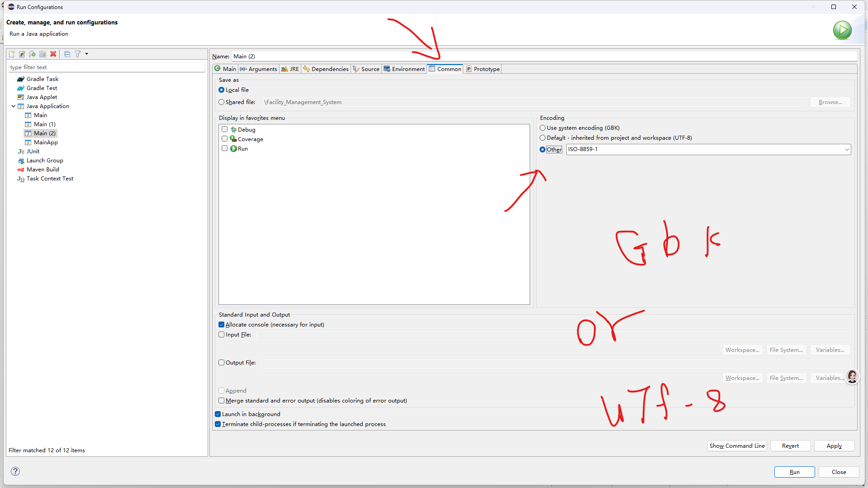Image resolution: width=868 pixels, height=488 pixels.
Task: Open the ISO-8859-1 encoding dropdown
Action: [x=846, y=150]
